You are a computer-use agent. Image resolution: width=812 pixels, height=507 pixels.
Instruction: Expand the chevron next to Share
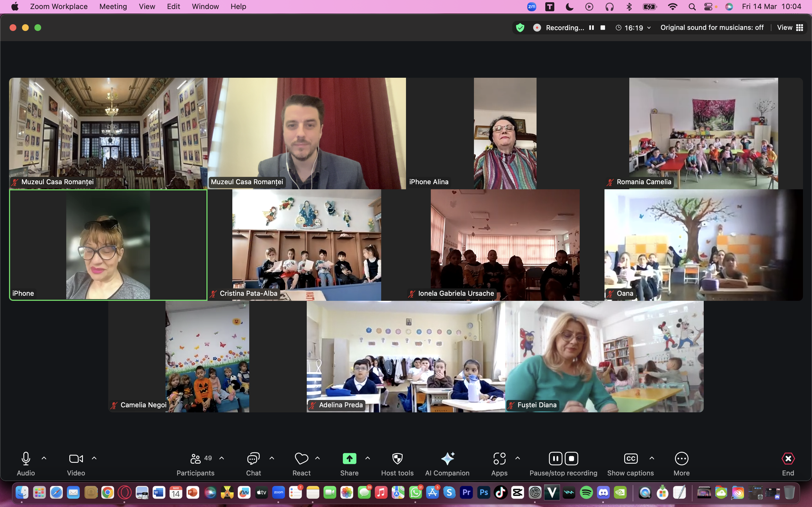click(368, 458)
